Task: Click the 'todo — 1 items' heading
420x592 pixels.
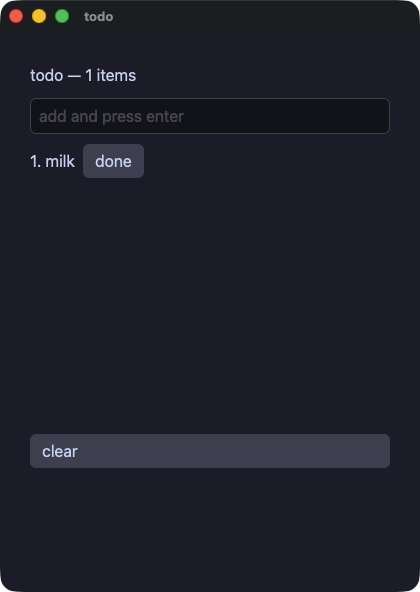Action: click(83, 76)
